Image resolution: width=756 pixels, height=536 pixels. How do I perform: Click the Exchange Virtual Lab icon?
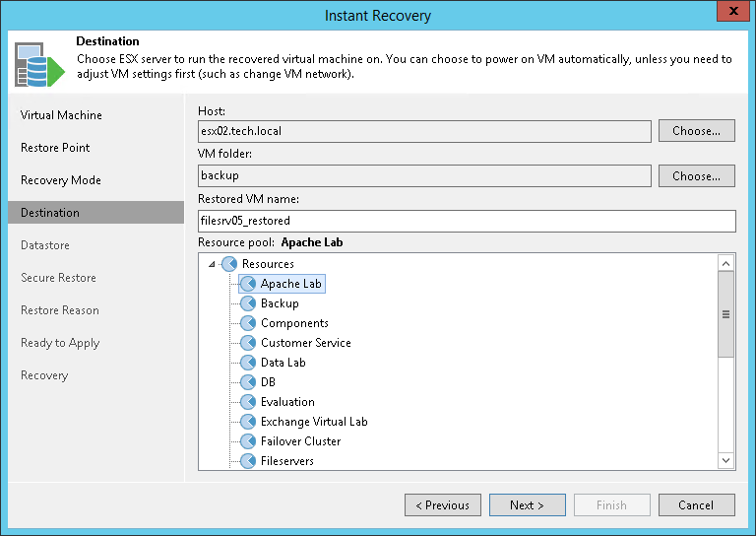[248, 422]
